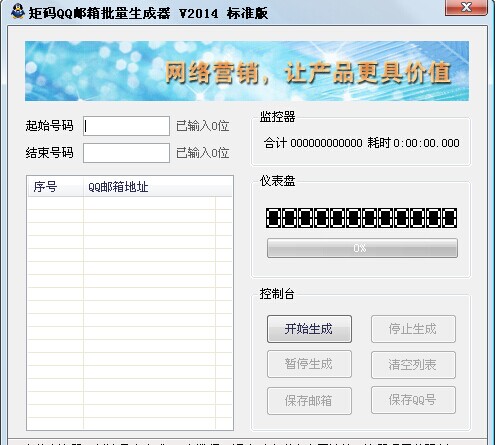Click the digital counter display in 仪表盘
497x445 pixels.
361,218
